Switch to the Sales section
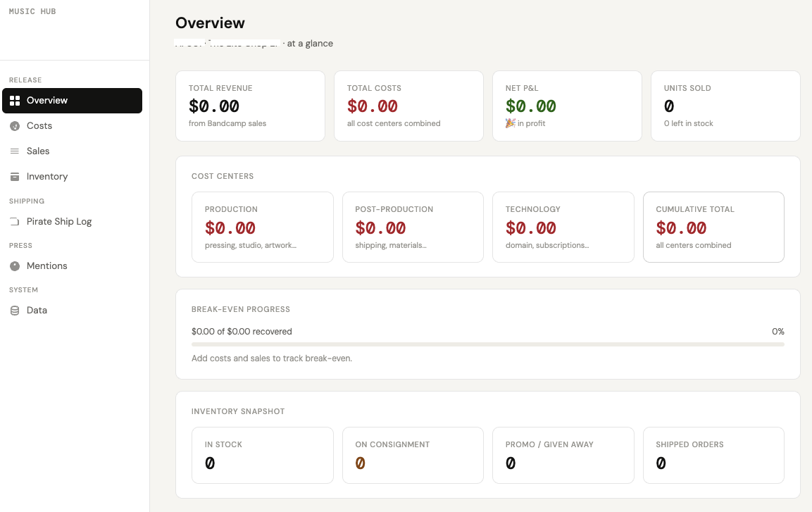The image size is (812, 512). 38,151
